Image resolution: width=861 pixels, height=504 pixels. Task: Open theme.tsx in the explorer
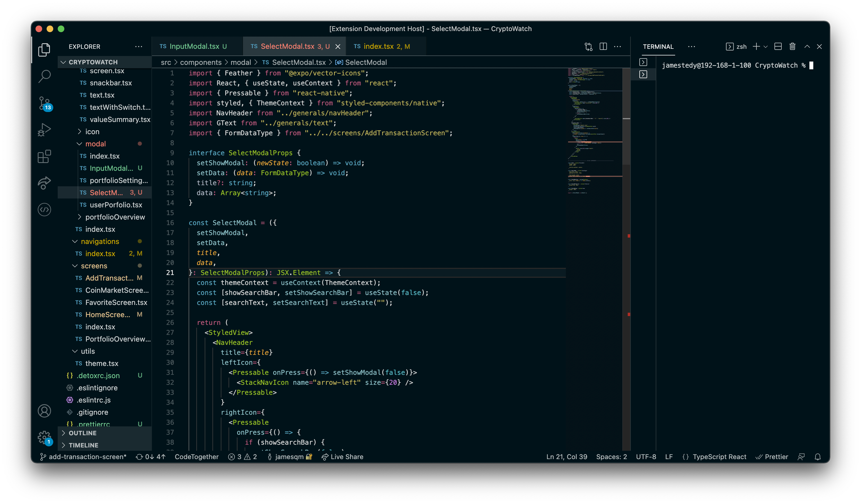click(x=105, y=363)
